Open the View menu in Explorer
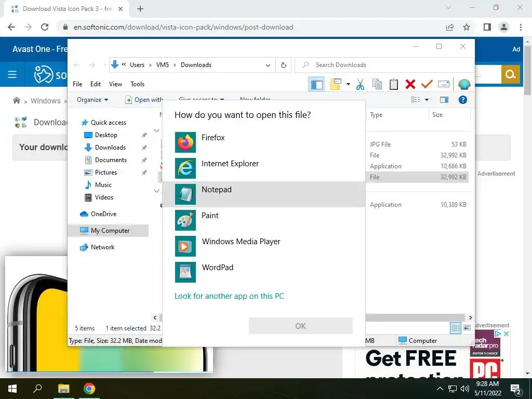532x399 pixels. click(115, 84)
